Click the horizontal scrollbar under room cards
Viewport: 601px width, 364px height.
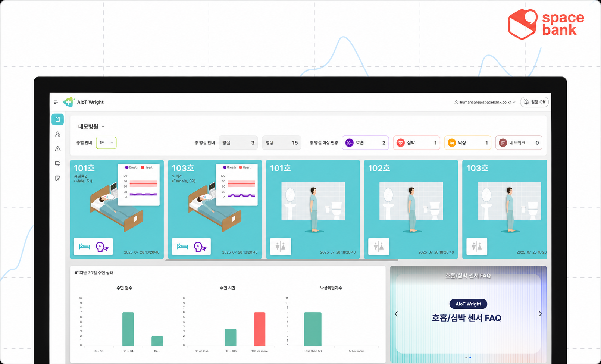282,260
